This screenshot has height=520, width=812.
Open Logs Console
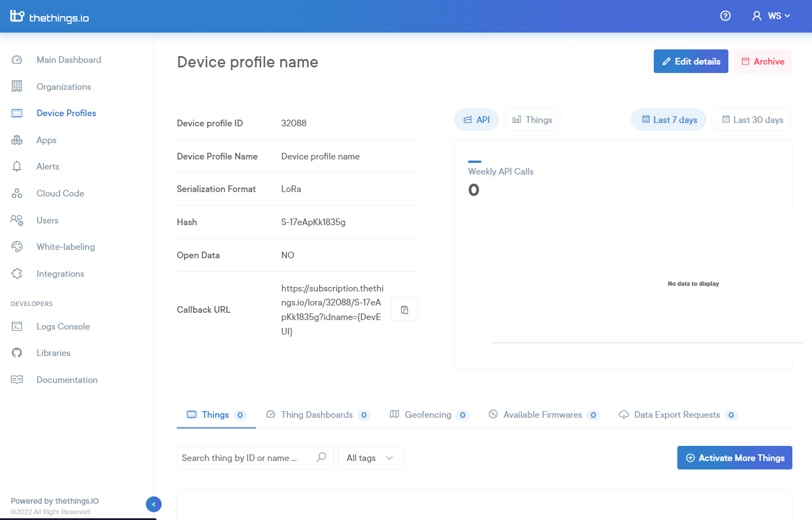pyautogui.click(x=63, y=326)
